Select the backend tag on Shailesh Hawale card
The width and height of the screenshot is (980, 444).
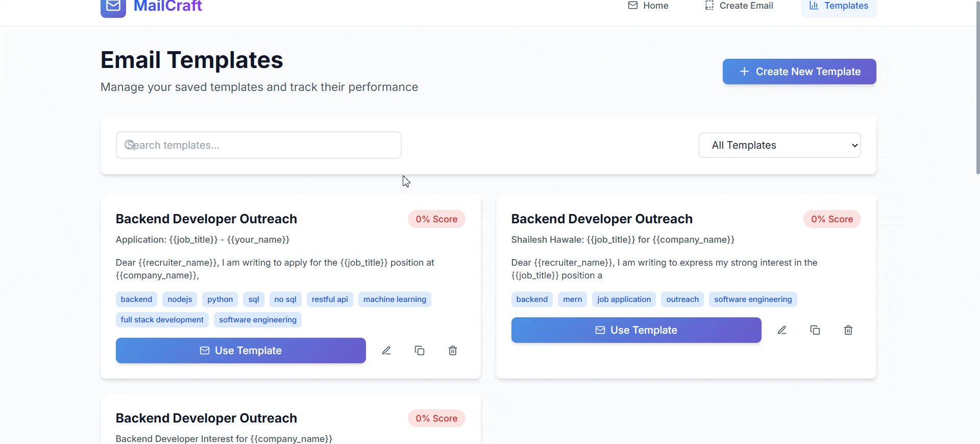point(532,299)
